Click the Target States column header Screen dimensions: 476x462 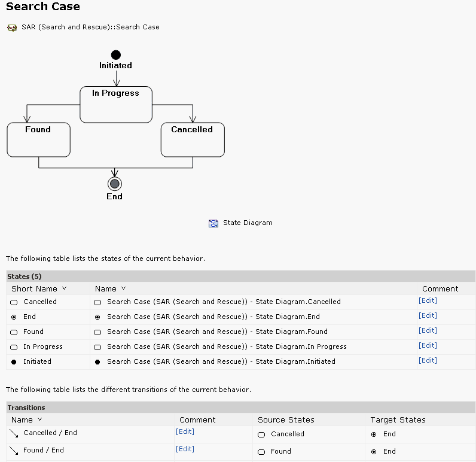[x=398, y=420]
